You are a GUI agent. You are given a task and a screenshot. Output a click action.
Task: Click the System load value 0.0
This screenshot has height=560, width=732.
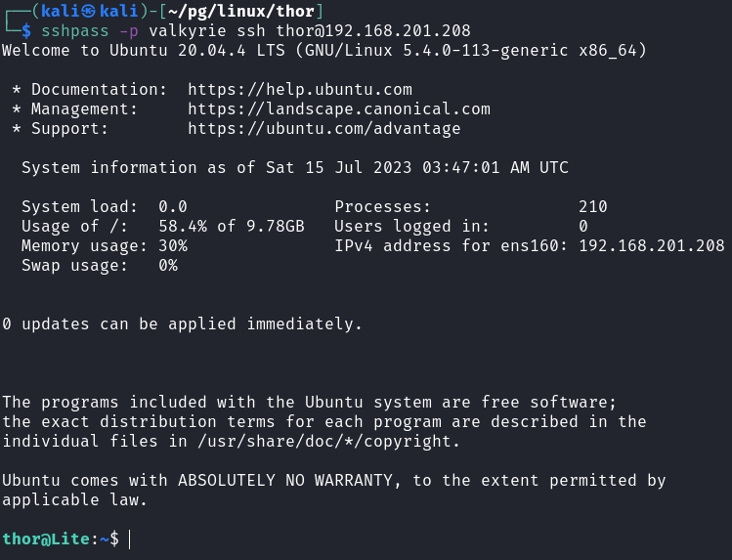coord(173,207)
